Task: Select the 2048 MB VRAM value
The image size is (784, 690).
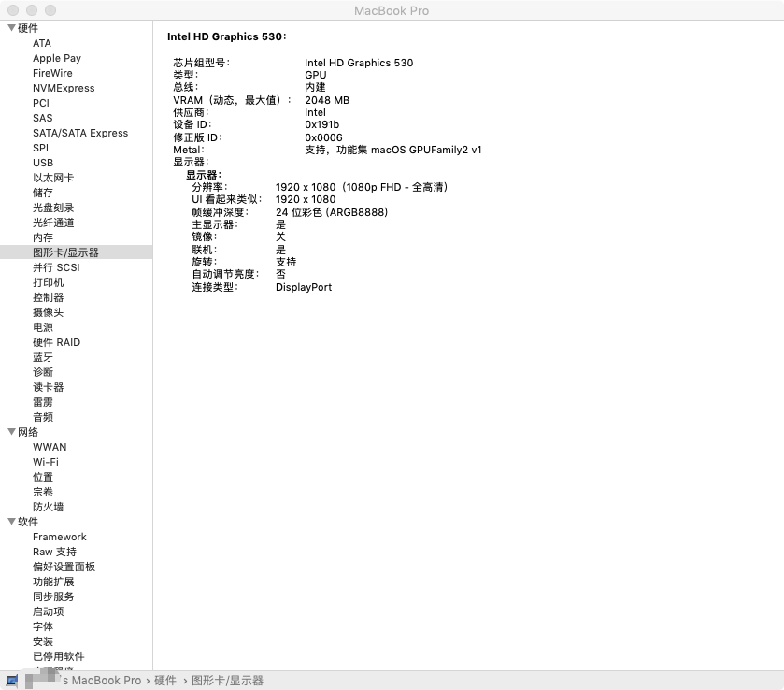Action: (x=327, y=100)
